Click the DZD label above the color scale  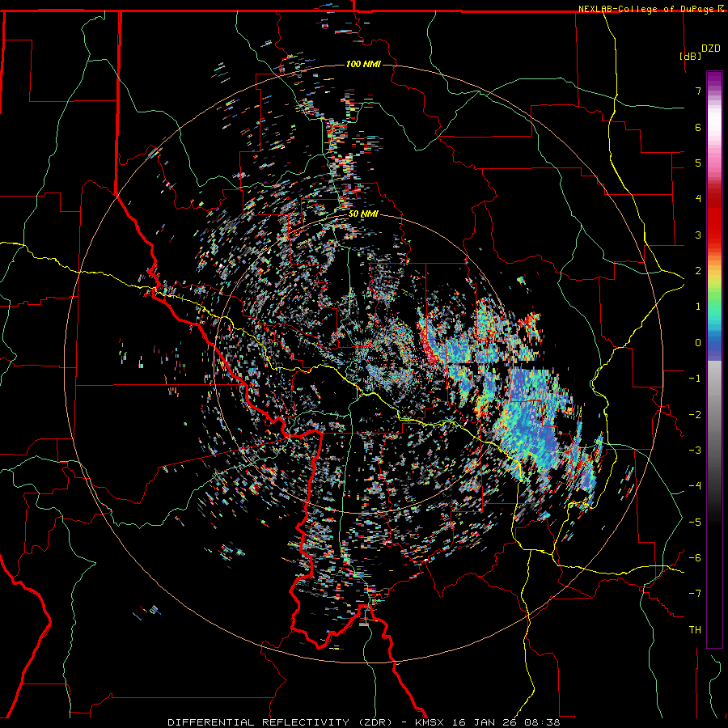click(x=711, y=48)
